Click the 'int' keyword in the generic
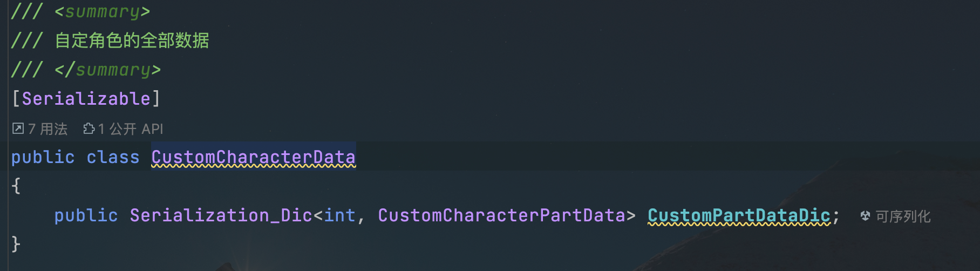Image resolution: width=980 pixels, height=271 pixels. pos(339,215)
